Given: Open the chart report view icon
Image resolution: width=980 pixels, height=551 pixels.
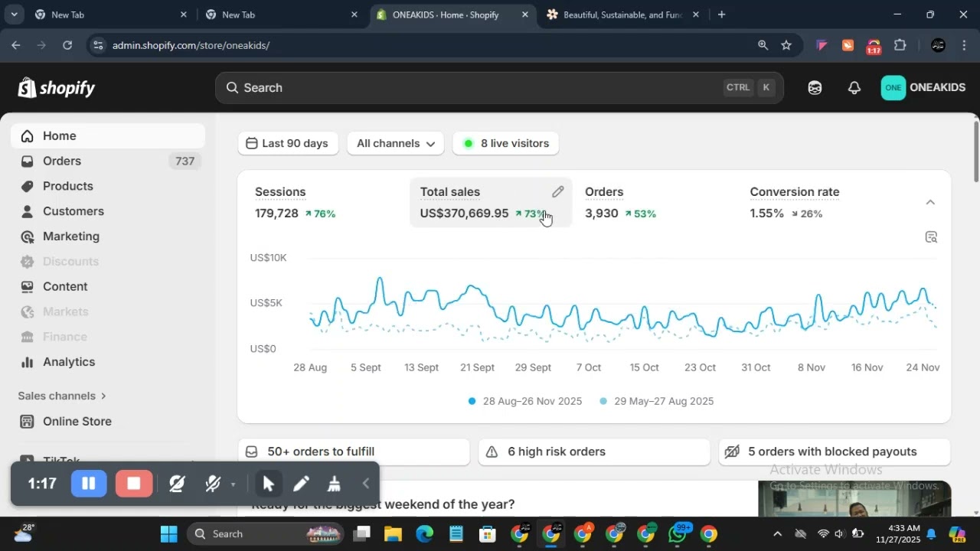Looking at the screenshot, I should click(x=931, y=237).
